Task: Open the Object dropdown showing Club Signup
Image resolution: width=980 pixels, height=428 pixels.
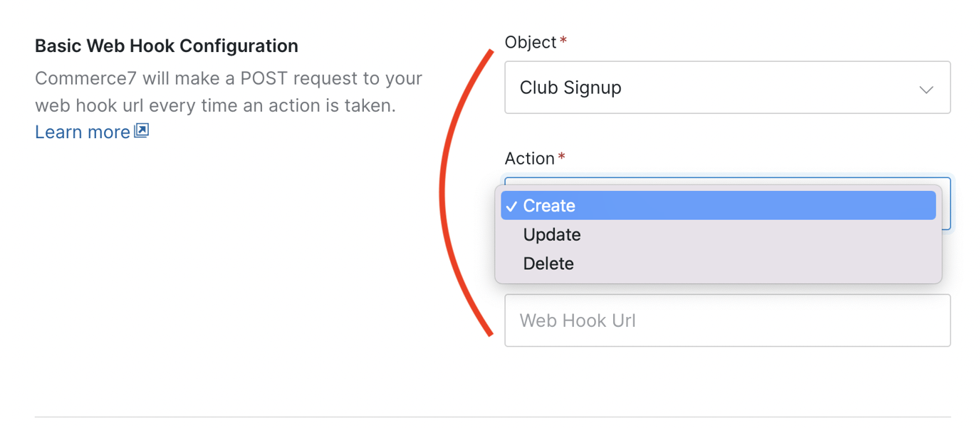Action: pos(726,88)
